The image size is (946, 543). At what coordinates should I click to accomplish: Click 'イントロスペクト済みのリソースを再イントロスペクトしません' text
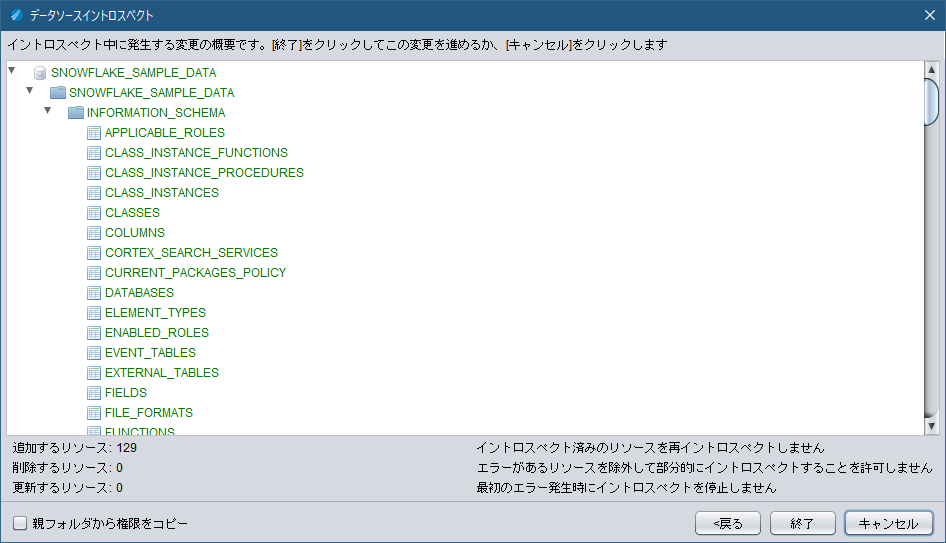tap(650, 448)
